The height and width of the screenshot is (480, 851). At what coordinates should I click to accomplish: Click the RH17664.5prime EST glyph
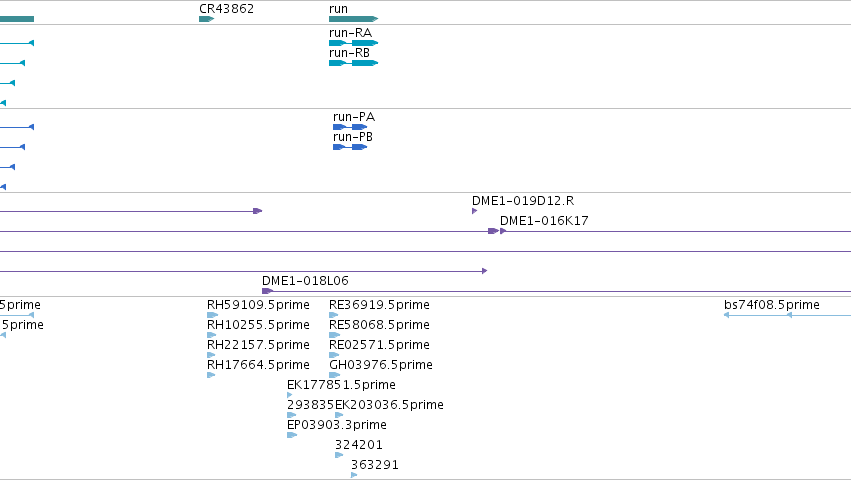[211, 375]
